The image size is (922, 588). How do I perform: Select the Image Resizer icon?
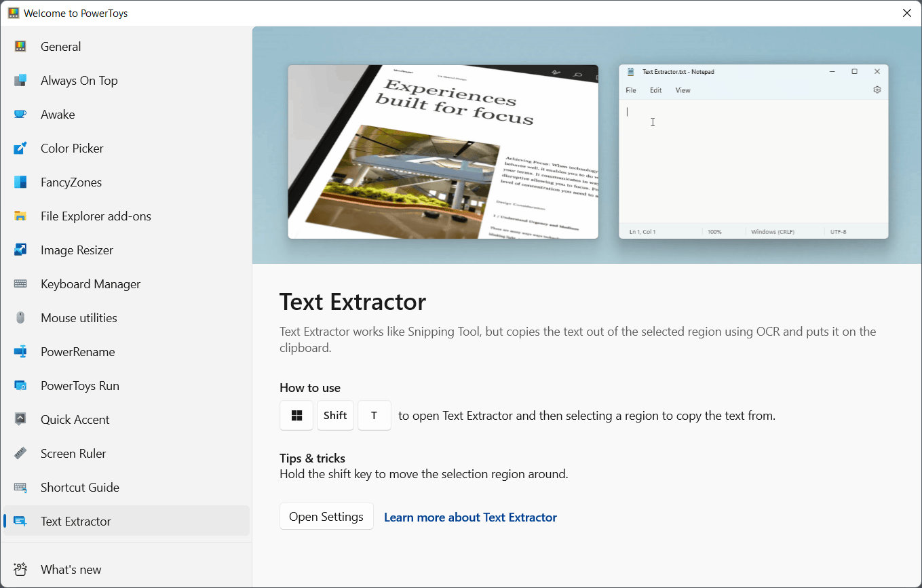click(21, 250)
